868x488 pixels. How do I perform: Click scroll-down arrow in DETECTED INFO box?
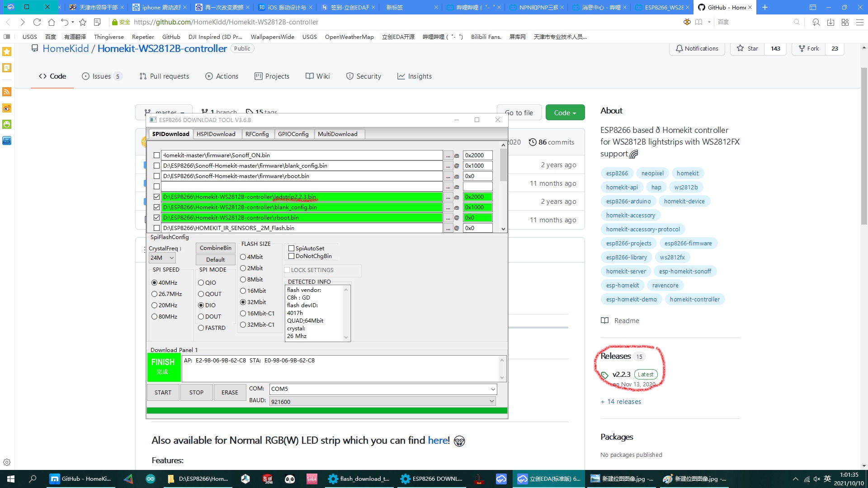point(346,338)
